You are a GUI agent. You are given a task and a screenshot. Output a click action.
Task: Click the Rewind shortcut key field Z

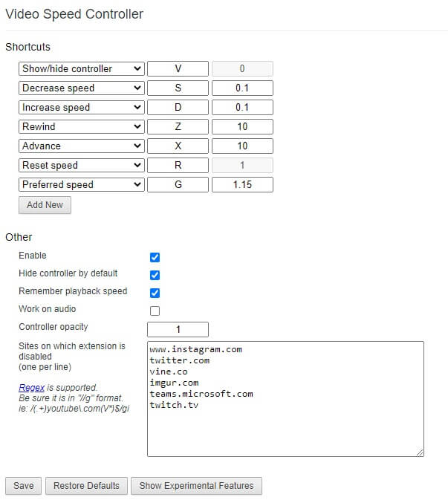pyautogui.click(x=178, y=127)
